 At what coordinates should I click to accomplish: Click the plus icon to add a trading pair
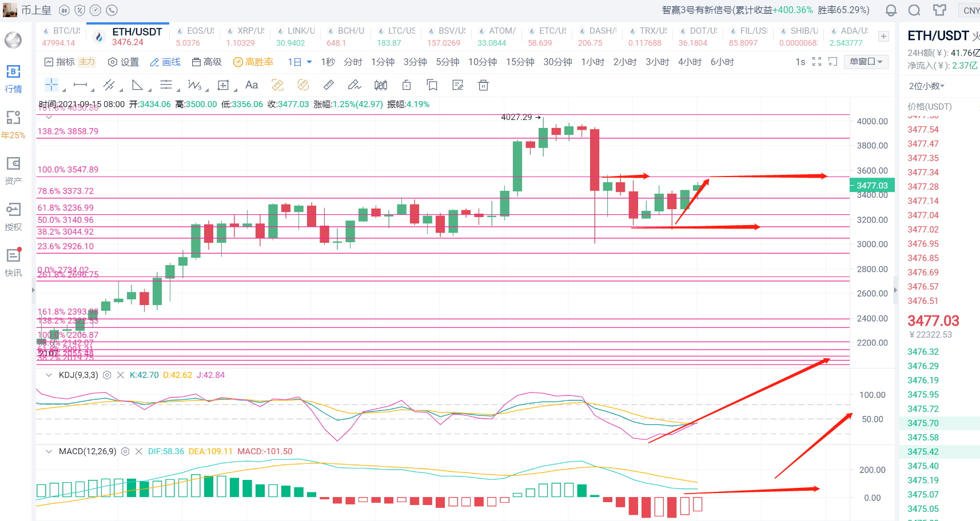(883, 37)
